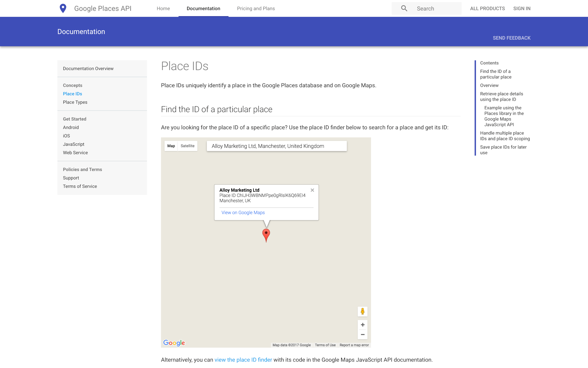Jump to Find the ID of a particular place
This screenshot has height=368, width=588.
click(496, 74)
